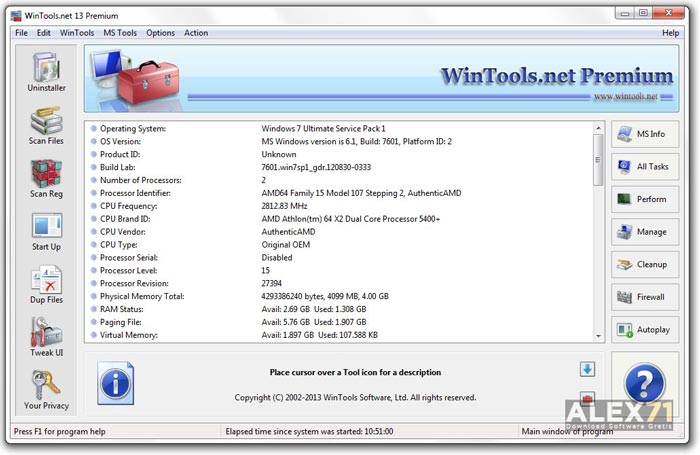Image resolution: width=700 pixels, height=455 pixels.
Task: Open the MS Tools menu
Action: click(x=120, y=33)
